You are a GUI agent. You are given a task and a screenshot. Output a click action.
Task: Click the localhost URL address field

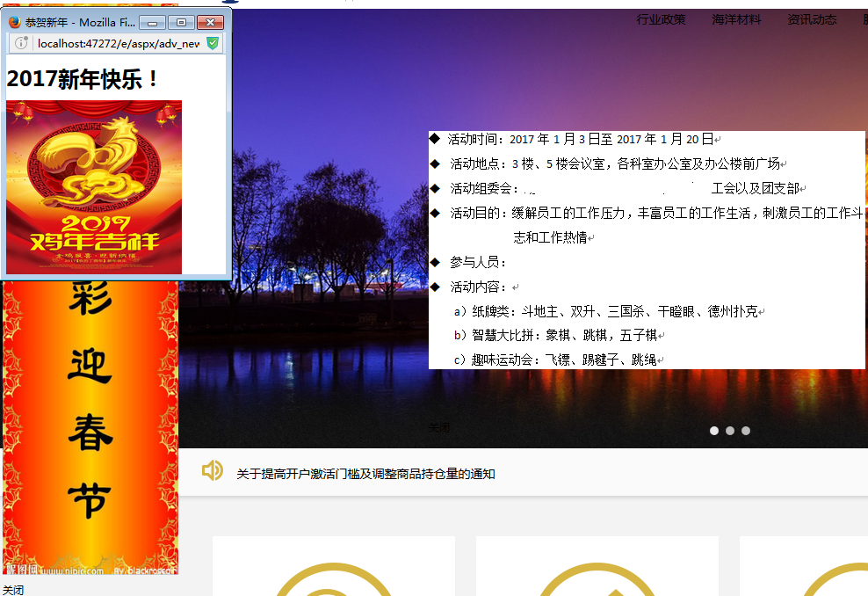(118, 43)
